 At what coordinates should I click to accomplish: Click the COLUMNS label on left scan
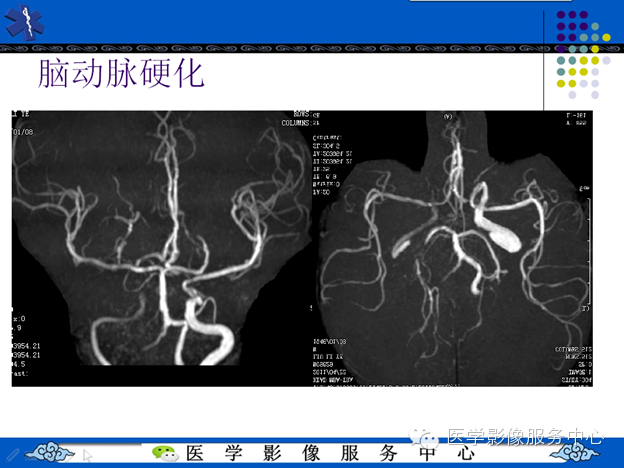pyautogui.click(x=295, y=123)
